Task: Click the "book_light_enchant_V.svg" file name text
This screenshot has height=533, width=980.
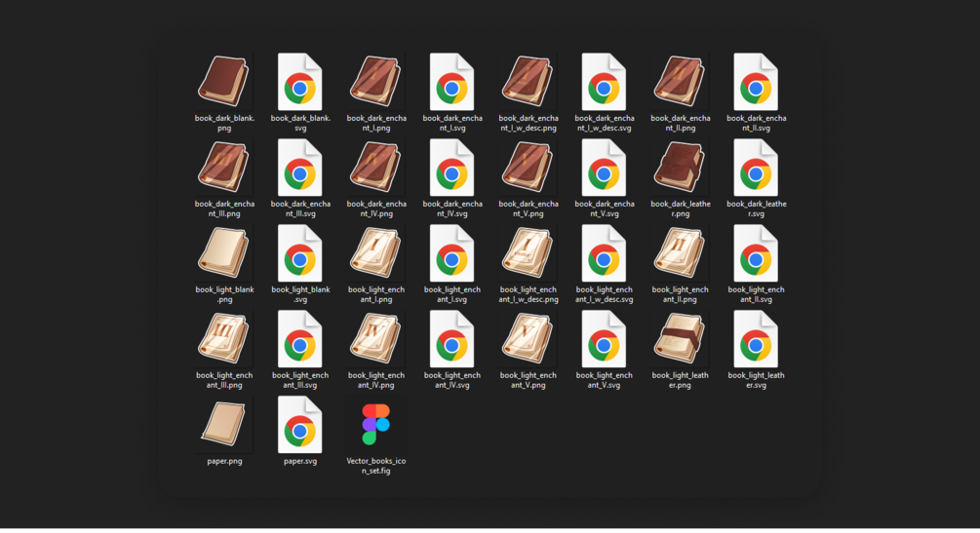Action: (605, 380)
